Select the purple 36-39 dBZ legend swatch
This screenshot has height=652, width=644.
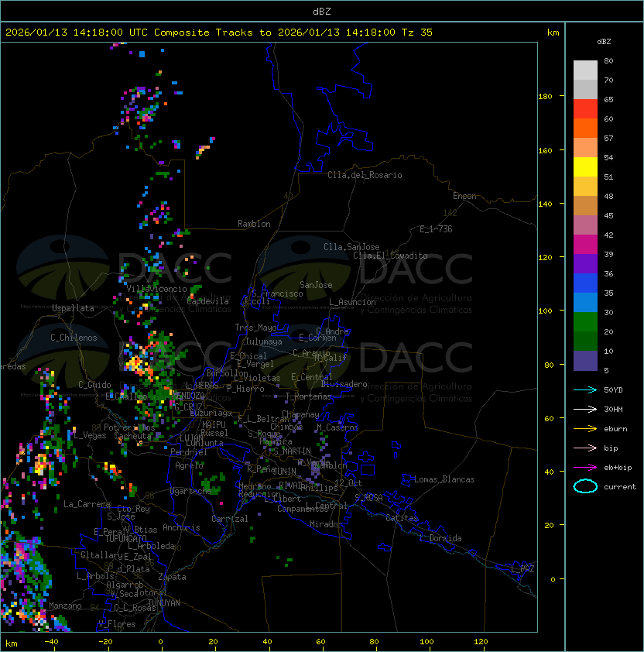pos(585,263)
